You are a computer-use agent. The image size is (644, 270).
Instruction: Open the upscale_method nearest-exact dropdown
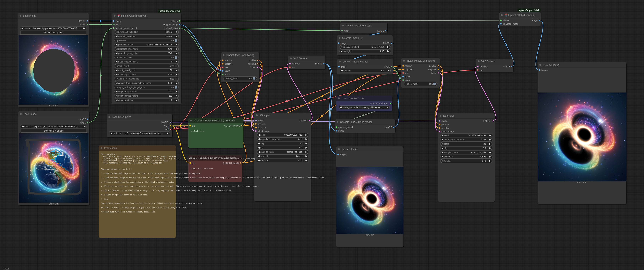pos(365,47)
